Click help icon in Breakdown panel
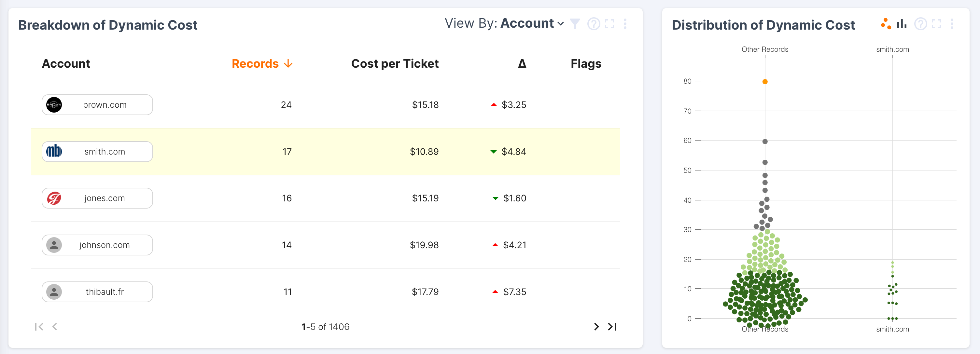The height and width of the screenshot is (354, 980). point(594,24)
